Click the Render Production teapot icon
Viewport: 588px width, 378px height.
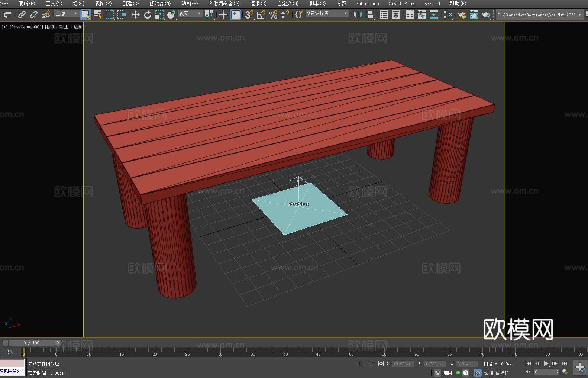[486, 14]
